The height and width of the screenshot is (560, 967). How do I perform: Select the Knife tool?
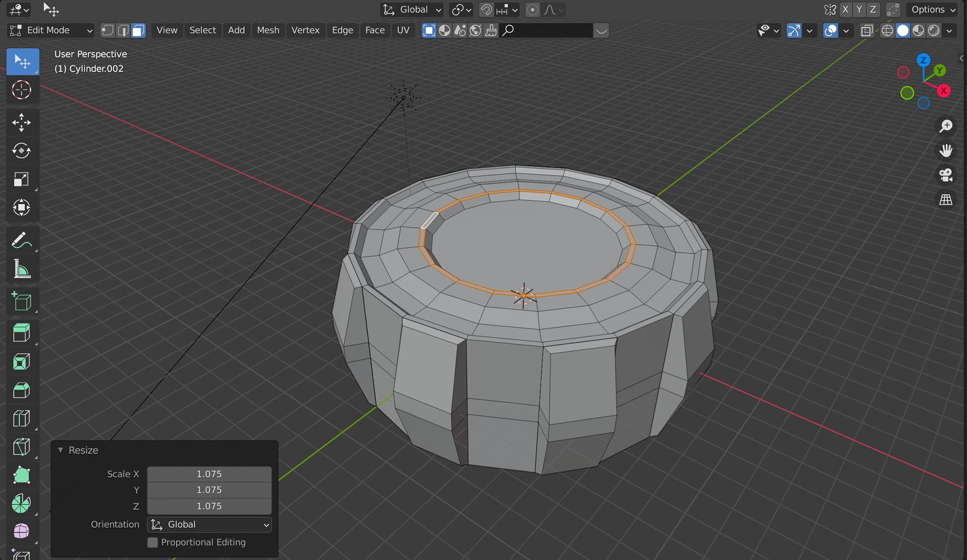coord(21,447)
